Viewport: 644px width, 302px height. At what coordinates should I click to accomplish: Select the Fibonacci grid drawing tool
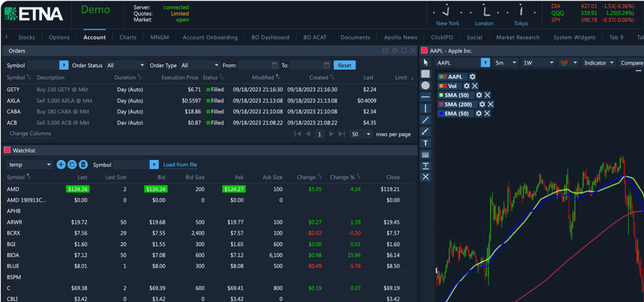pyautogui.click(x=426, y=154)
